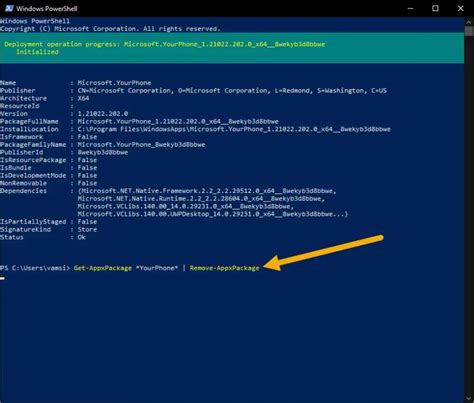Click the PackageFullName value text
This screenshot has width=474, height=403.
tap(178, 121)
